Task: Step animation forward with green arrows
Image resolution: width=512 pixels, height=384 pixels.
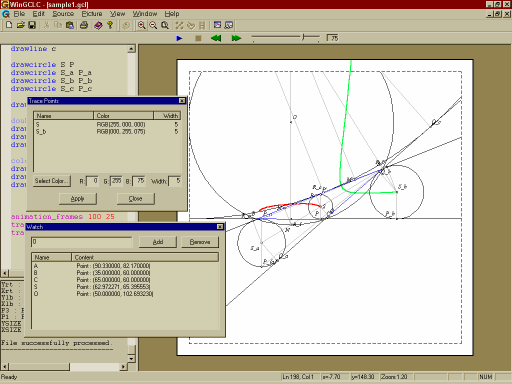Action: [236, 38]
